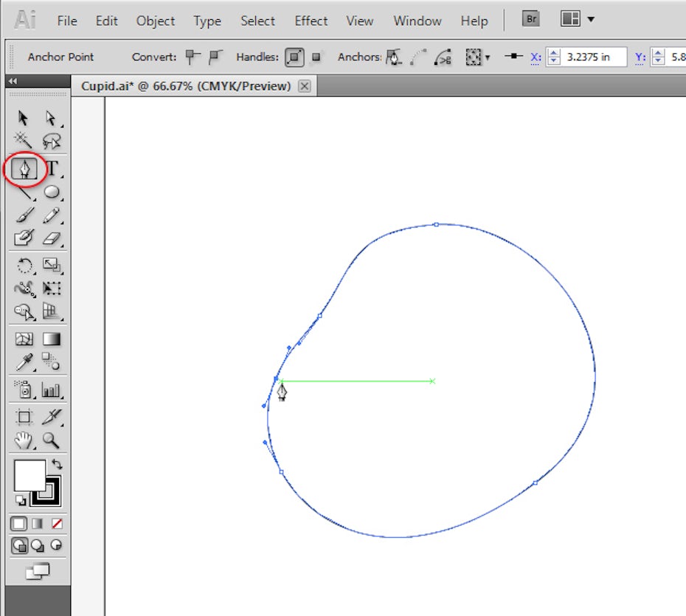The image size is (686, 616).
Task: Select the Blob Brush tool
Action: coord(24,238)
